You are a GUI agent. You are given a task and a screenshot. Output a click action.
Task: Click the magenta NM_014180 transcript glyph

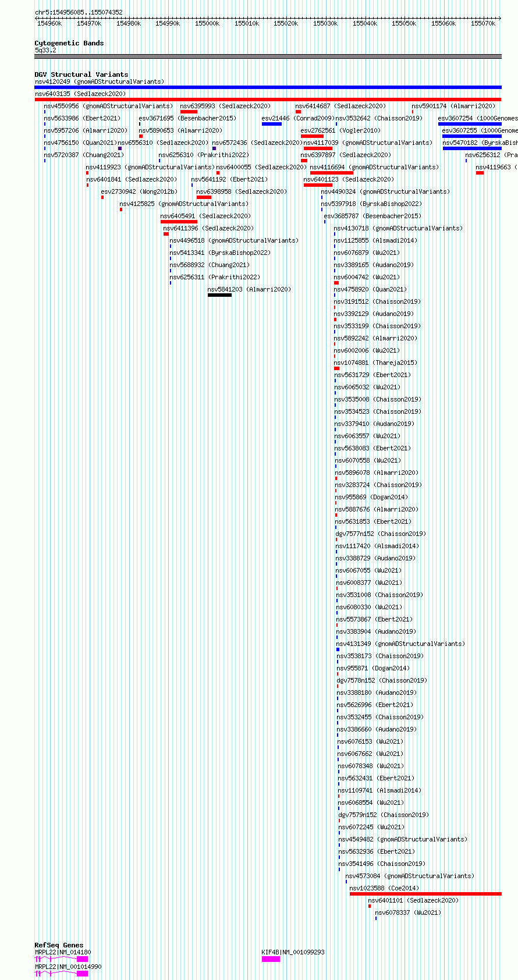[x=61, y=959]
